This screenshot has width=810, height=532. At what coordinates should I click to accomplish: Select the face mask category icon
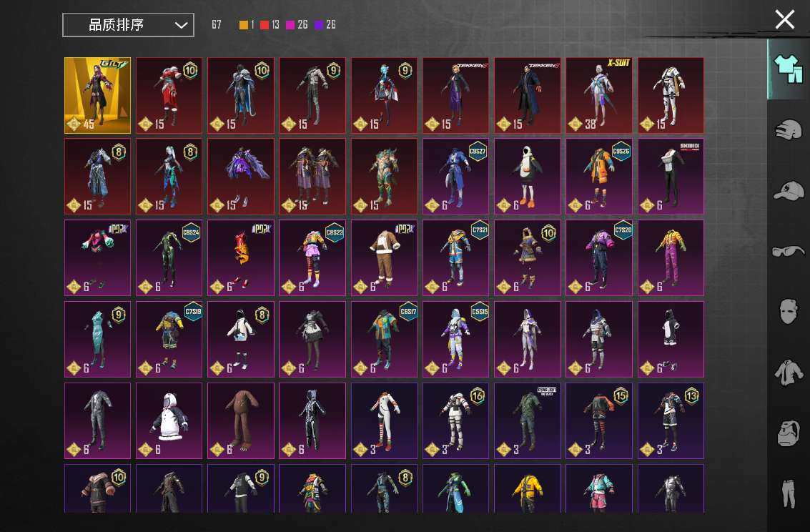pos(787,312)
